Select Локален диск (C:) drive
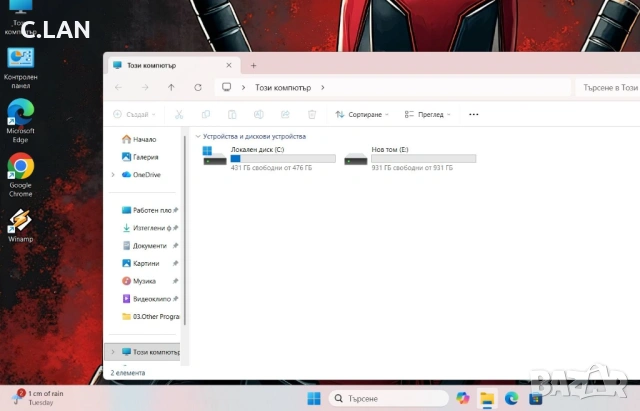Image resolution: width=640 pixels, height=411 pixels. pos(269,158)
